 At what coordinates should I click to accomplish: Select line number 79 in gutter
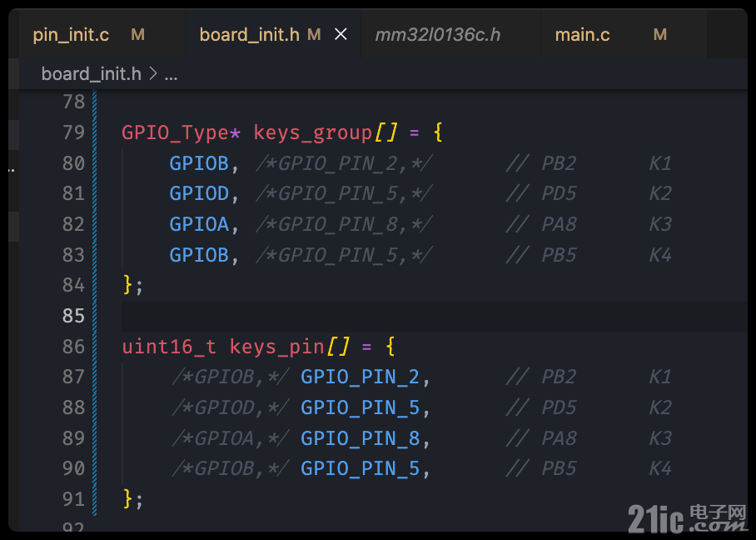point(73,132)
